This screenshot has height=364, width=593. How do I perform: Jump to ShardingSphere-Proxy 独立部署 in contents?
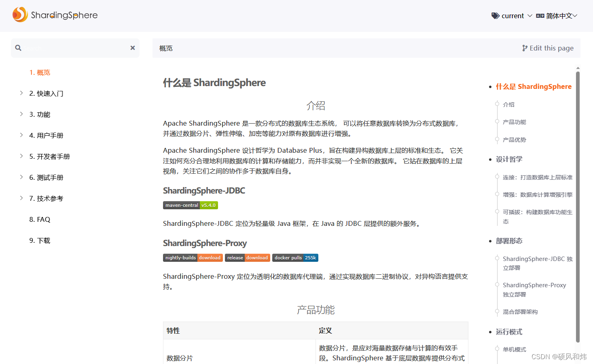coord(534,290)
